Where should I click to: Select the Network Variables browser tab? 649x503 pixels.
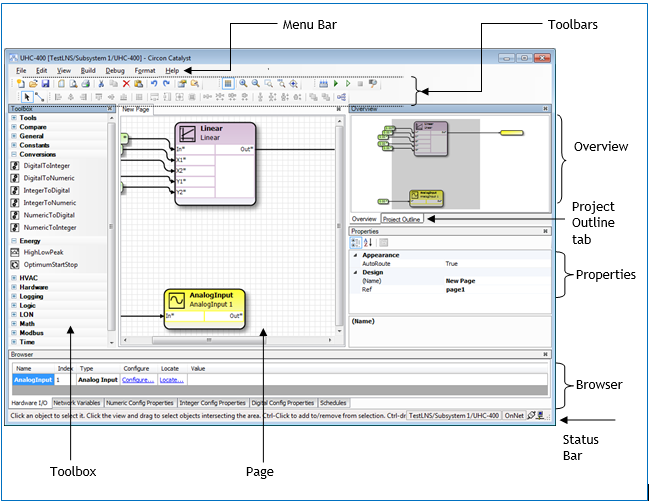[77, 403]
